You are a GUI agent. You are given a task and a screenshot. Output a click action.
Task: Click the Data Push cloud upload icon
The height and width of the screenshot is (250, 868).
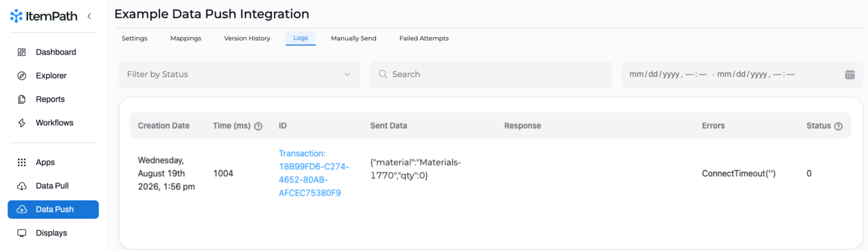[22, 210]
